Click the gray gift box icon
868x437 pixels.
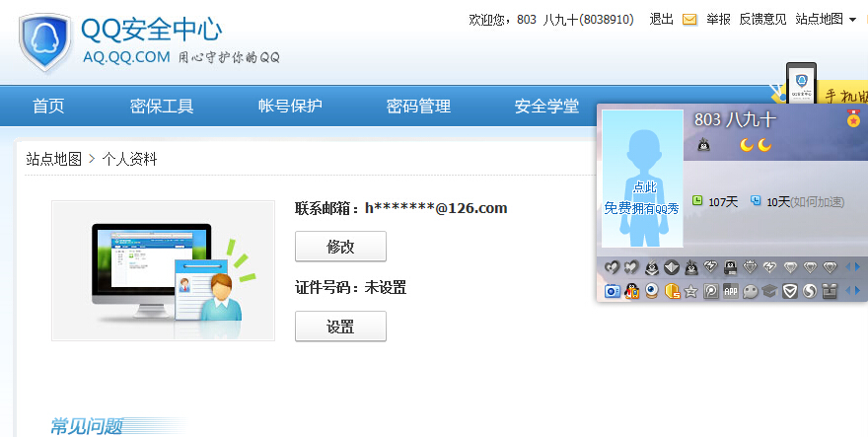point(830,291)
